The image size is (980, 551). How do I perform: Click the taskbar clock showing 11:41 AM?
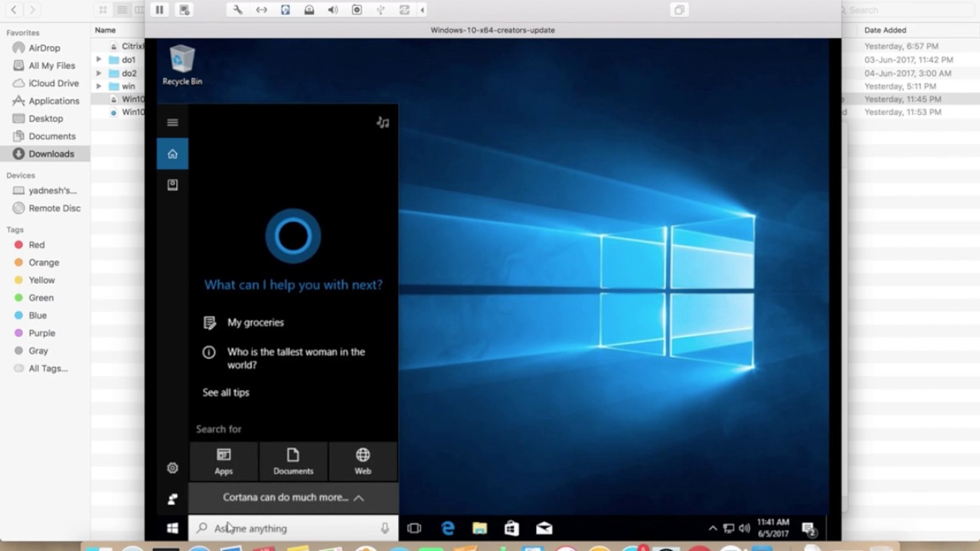773,528
